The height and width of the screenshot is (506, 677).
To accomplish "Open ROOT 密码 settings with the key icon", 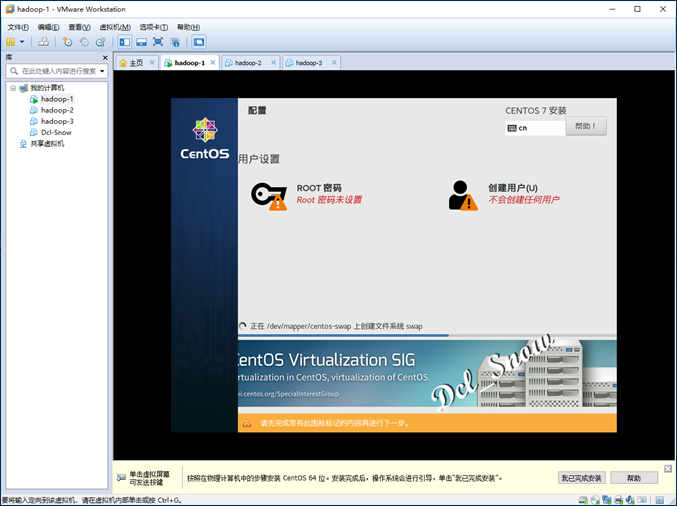I will click(269, 196).
